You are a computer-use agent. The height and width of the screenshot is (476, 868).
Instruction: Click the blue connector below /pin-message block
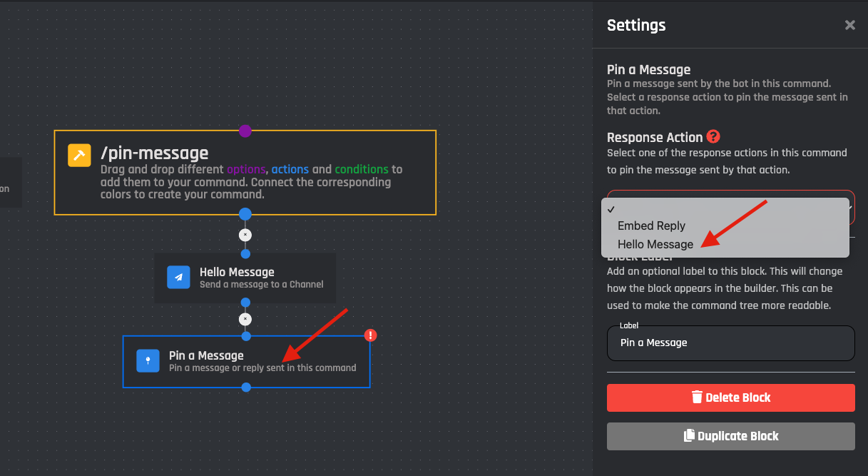point(245,214)
